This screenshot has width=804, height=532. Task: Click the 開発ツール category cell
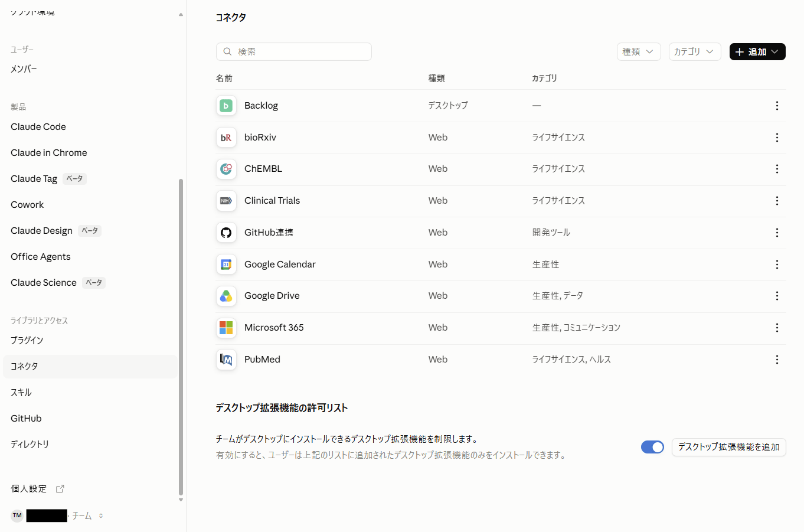tap(551, 233)
